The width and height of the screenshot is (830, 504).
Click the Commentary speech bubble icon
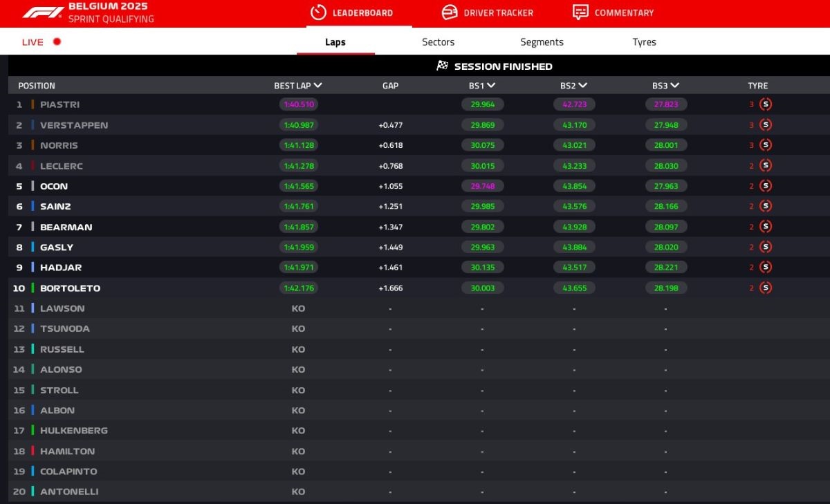(580, 12)
